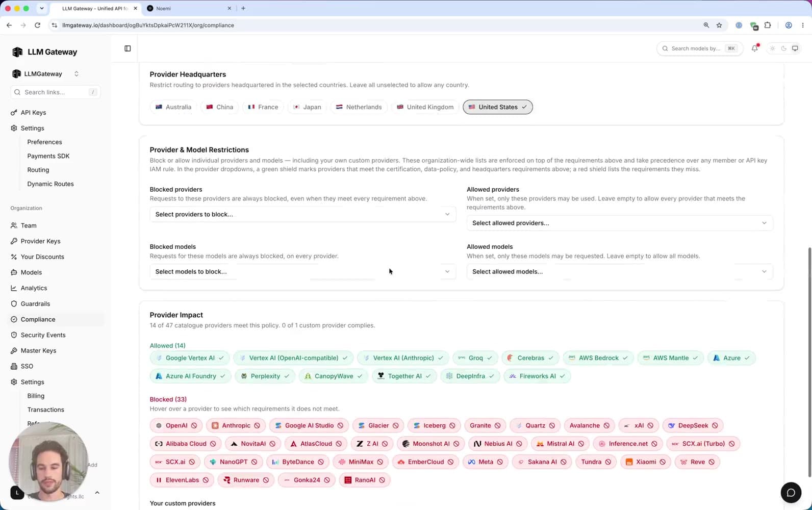812x510 pixels.
Task: Click the allowed Groq provider chip
Action: pyautogui.click(x=475, y=358)
